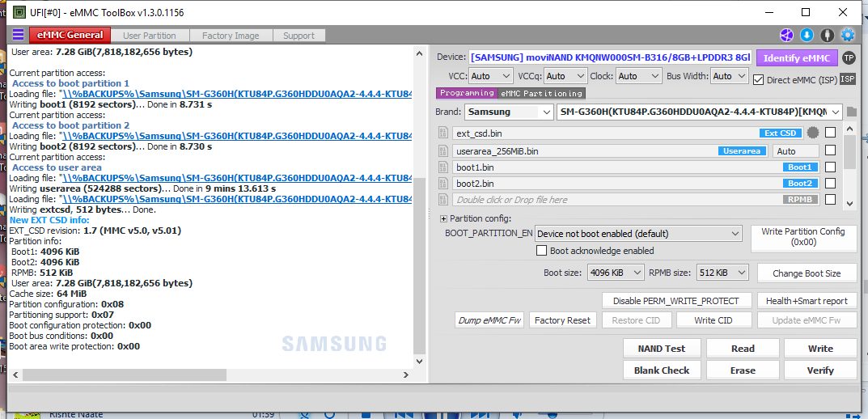Expand the Partition config section
This screenshot has height=419, width=868.
coord(443,218)
